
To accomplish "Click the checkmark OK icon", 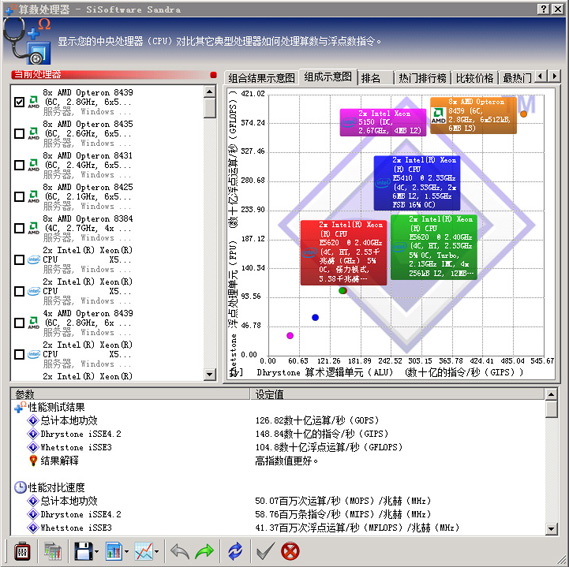I will coord(266,551).
